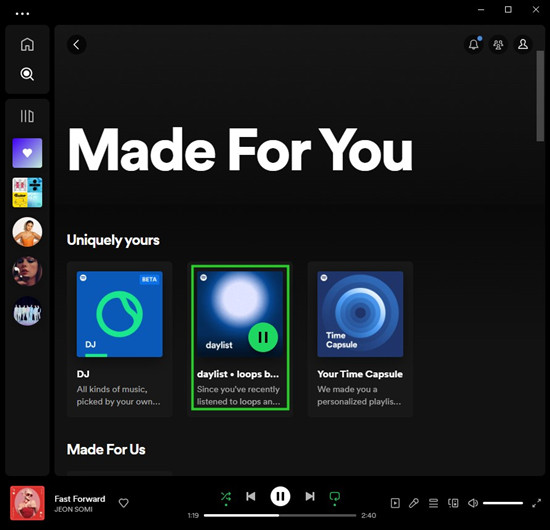Image resolution: width=550 pixels, height=530 pixels.
Task: Open the group artist thumbnail in sidebar
Action: click(27, 311)
